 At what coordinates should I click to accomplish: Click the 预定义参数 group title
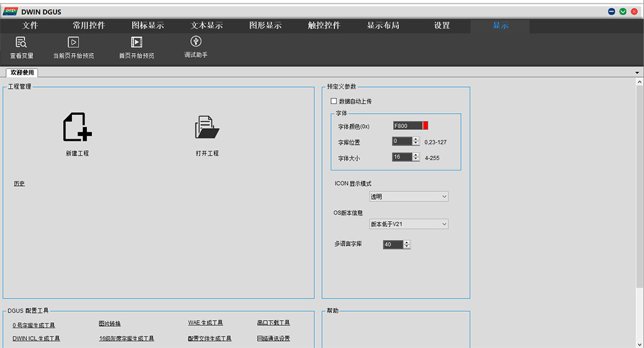341,86
